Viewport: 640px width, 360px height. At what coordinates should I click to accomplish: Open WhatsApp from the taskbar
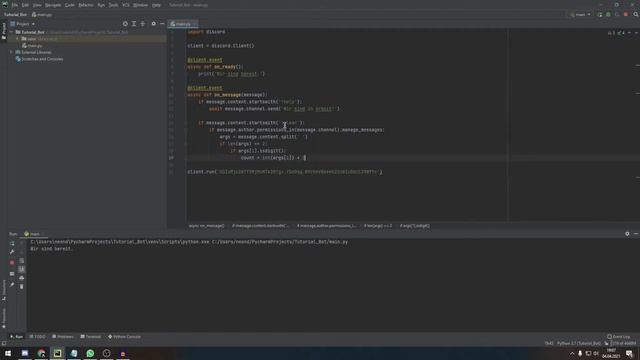point(90,353)
